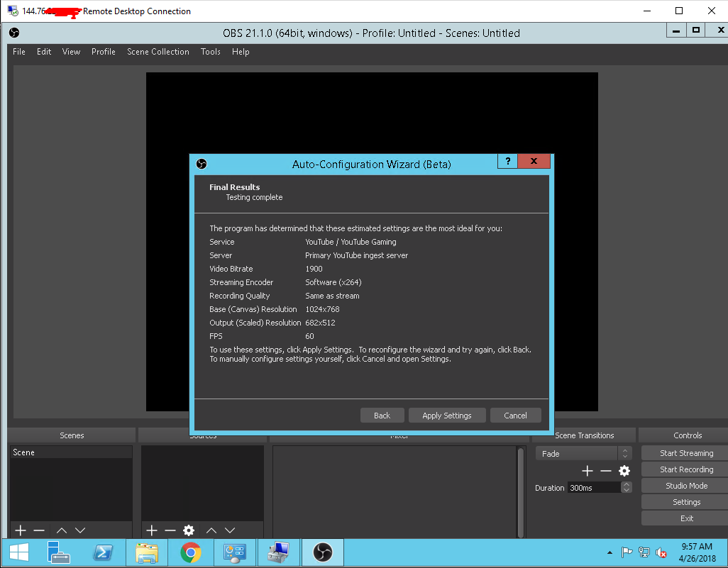Click muted volume tray icon
Screen dimensions: 728x568
pyautogui.click(x=661, y=552)
